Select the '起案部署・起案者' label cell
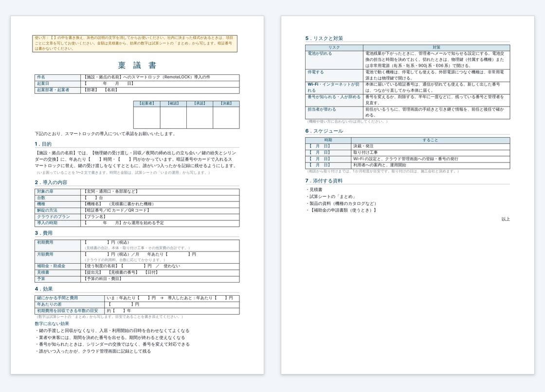This screenshot has width=545, height=392. pyautogui.click(x=58, y=90)
